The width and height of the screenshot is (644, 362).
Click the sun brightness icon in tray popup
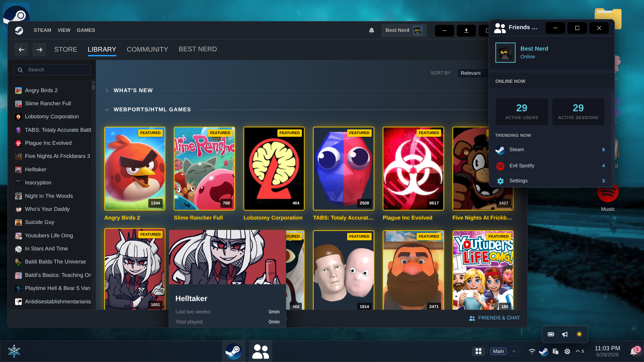coord(579,334)
